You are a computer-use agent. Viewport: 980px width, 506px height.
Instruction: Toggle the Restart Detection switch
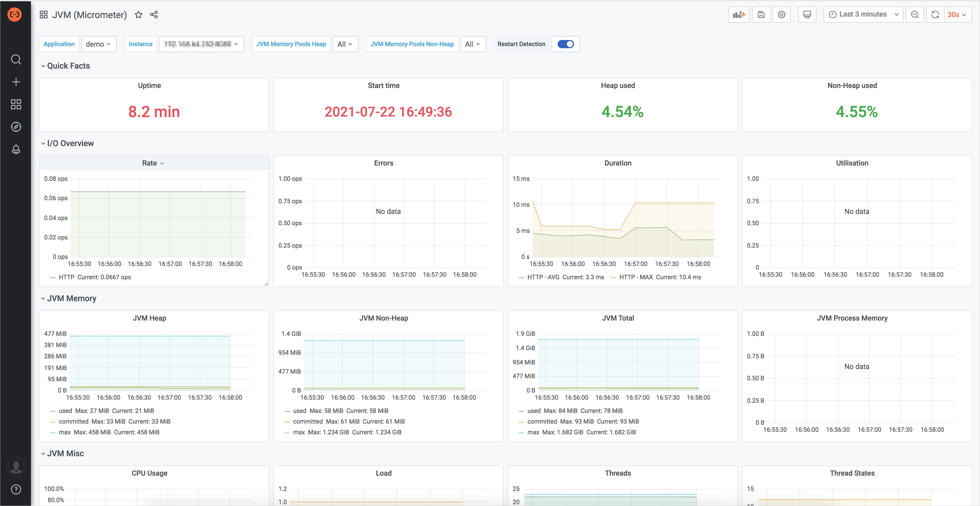point(566,44)
